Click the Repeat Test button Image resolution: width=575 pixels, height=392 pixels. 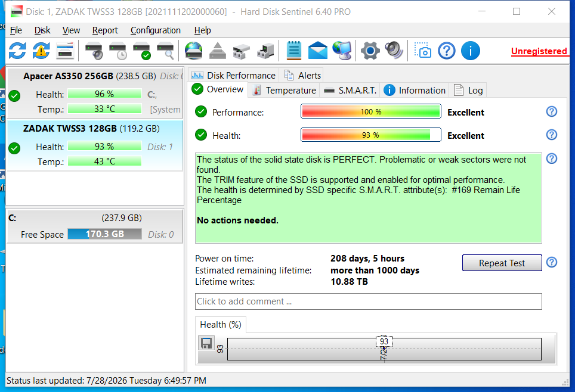click(x=502, y=263)
